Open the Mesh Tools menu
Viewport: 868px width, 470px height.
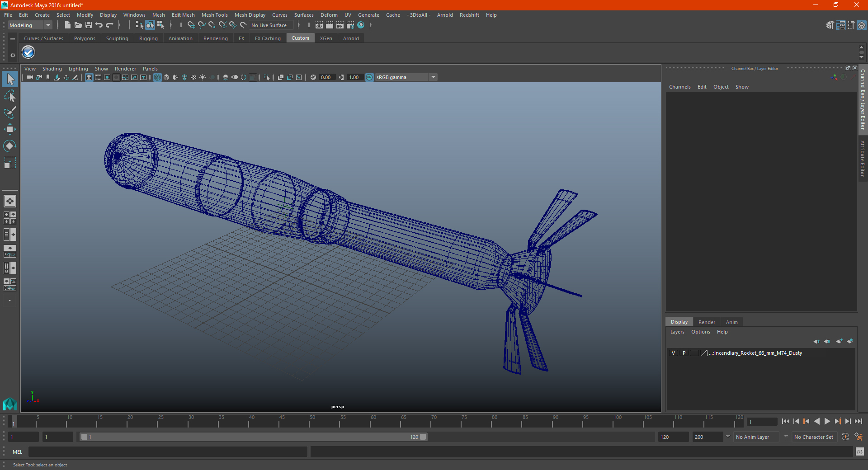point(215,15)
